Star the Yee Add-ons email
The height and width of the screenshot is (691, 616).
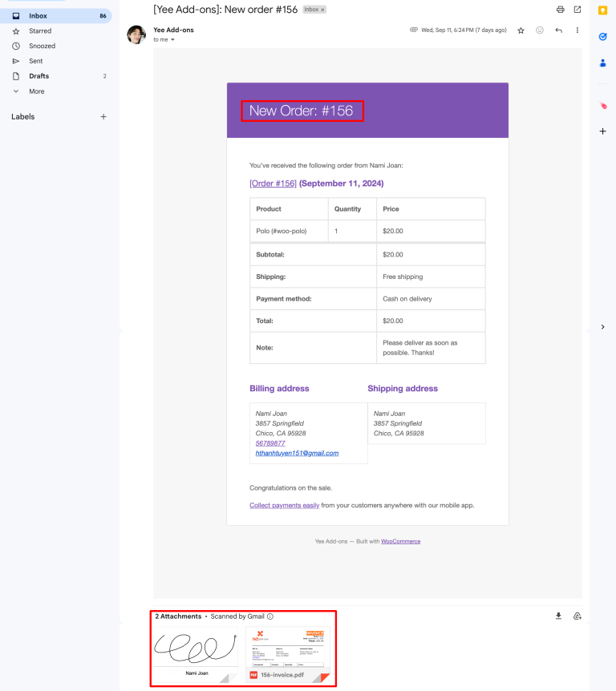pyautogui.click(x=520, y=30)
